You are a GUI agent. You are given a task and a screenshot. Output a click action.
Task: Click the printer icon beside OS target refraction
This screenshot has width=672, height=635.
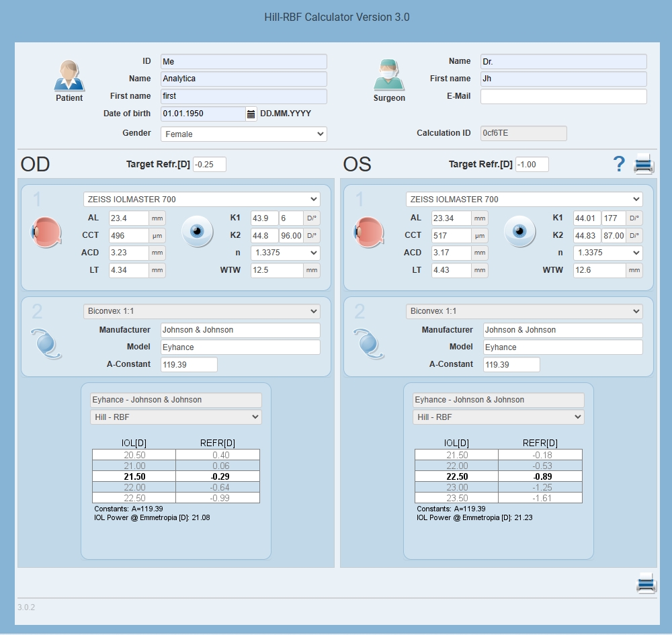point(644,164)
